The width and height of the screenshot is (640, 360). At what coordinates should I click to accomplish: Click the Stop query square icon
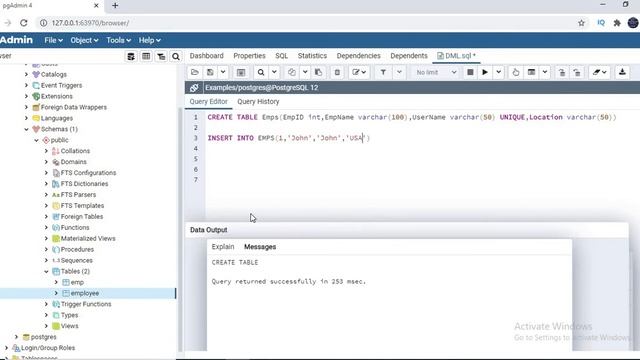tap(470, 72)
